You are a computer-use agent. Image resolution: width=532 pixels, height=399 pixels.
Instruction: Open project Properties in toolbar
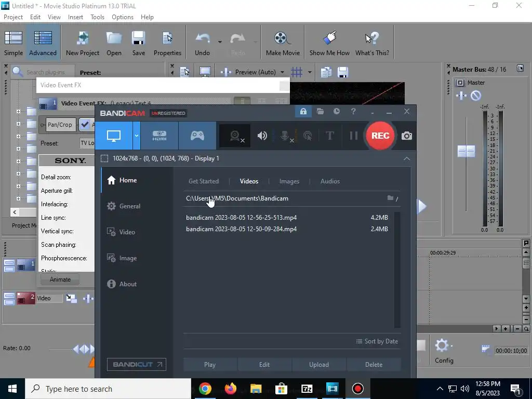pyautogui.click(x=167, y=43)
